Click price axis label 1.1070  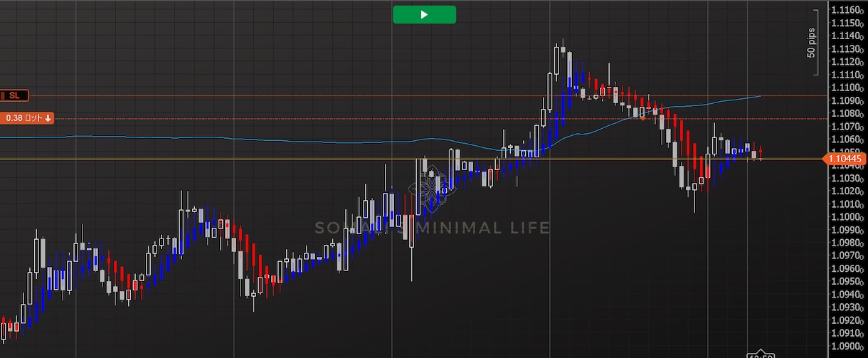(x=849, y=127)
